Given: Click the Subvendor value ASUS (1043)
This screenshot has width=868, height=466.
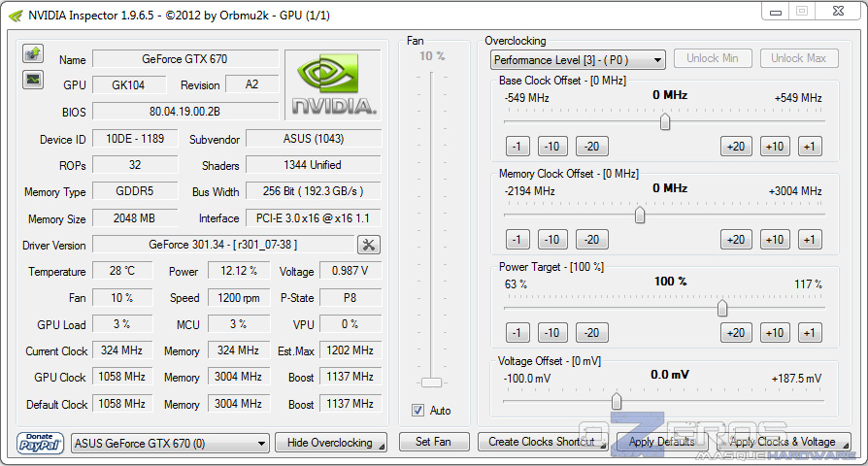Looking at the screenshot, I should tap(314, 139).
